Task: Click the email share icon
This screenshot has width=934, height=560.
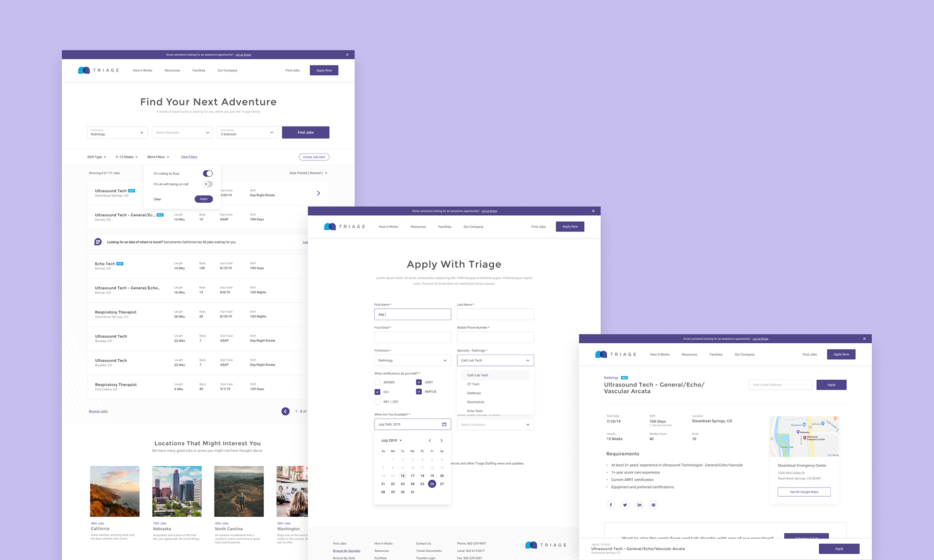Action: point(653,505)
